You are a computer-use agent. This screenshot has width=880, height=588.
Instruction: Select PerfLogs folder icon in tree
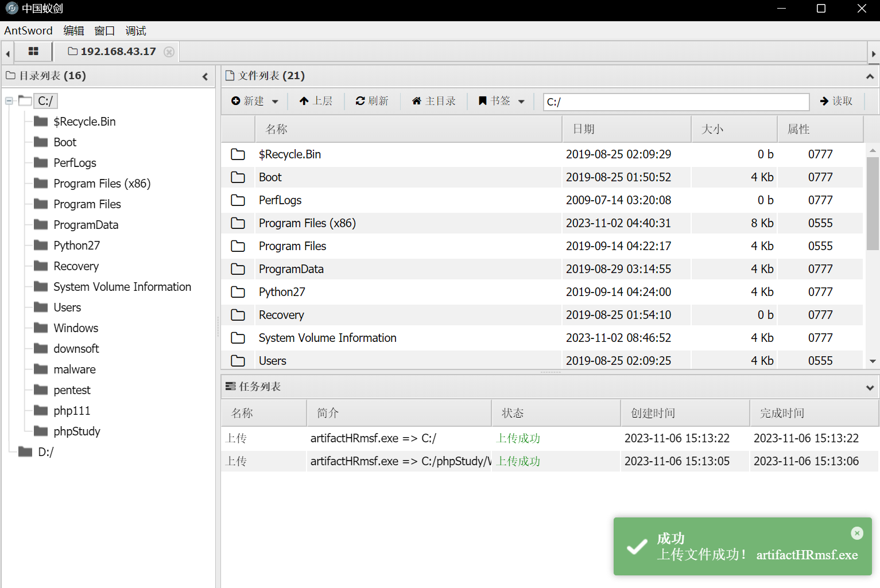pos(41,162)
